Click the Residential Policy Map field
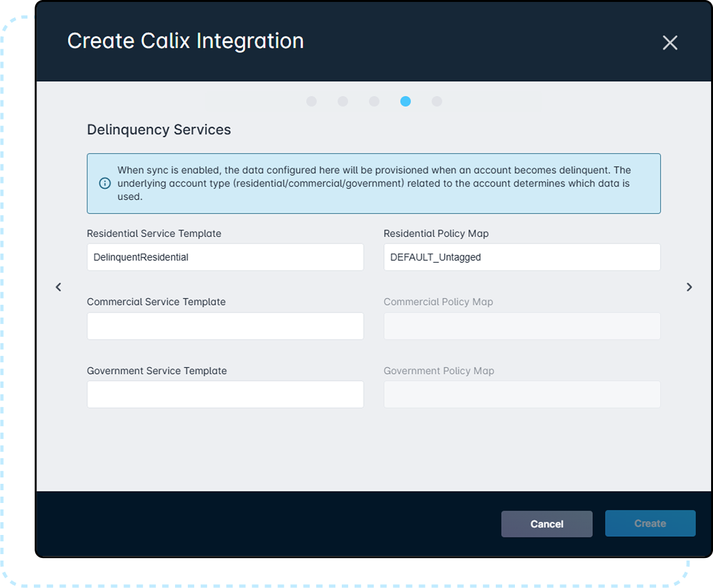Image resolution: width=713 pixels, height=588 pixels. coord(522,257)
